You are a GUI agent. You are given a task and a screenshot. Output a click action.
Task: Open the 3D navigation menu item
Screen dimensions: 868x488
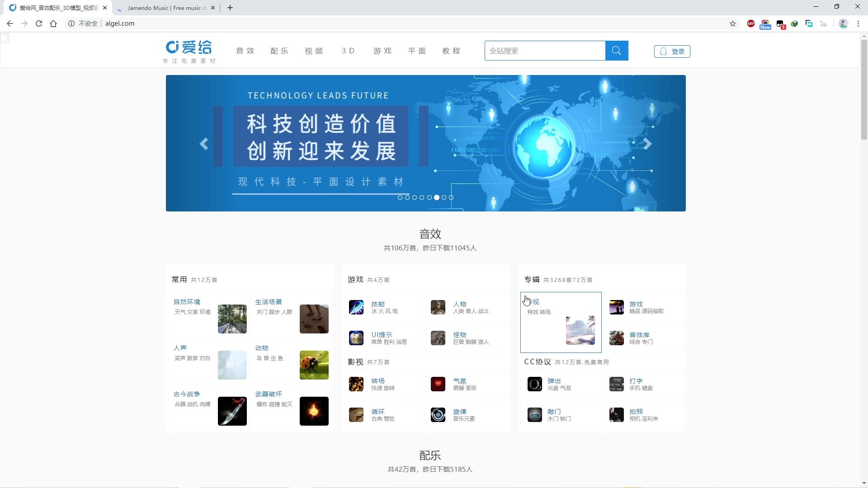tap(348, 51)
